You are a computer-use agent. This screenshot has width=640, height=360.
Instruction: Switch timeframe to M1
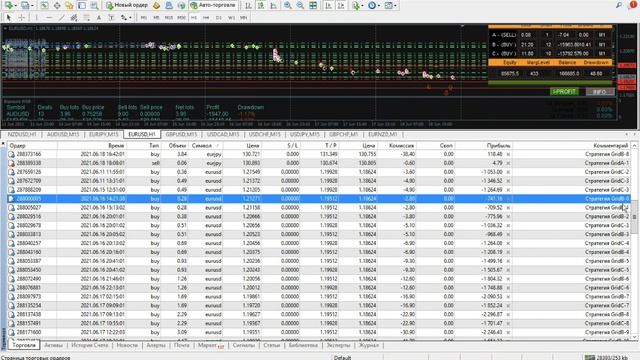click(x=144, y=18)
